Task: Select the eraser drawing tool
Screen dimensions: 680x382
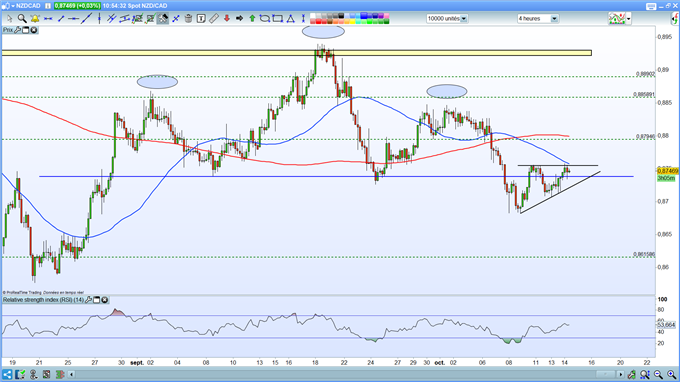Action: pyautogui.click(x=163, y=18)
